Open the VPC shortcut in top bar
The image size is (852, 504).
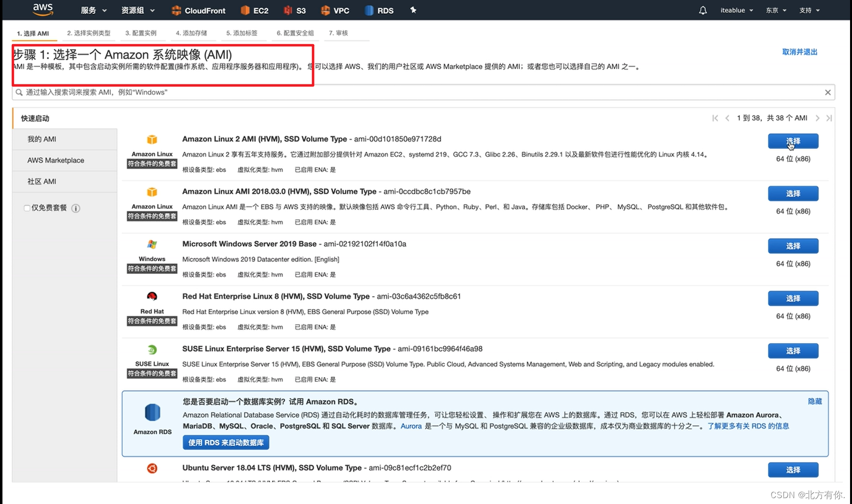(x=335, y=10)
